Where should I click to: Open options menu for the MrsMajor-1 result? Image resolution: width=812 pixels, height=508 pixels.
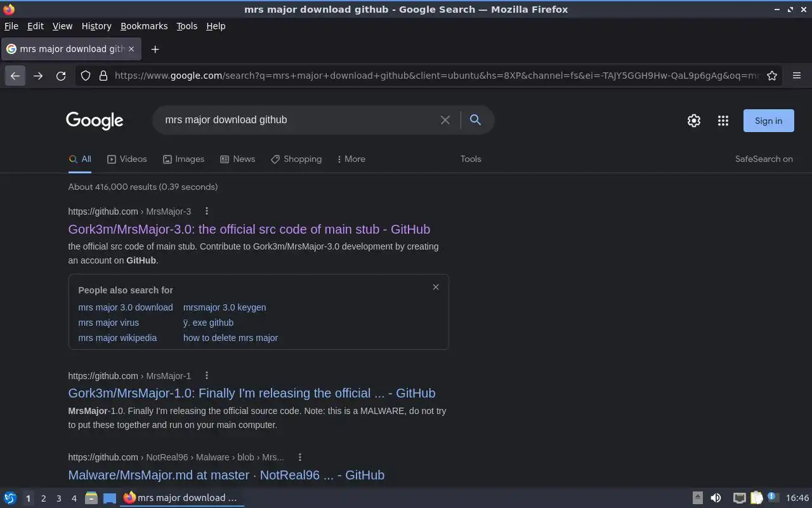pos(206,375)
